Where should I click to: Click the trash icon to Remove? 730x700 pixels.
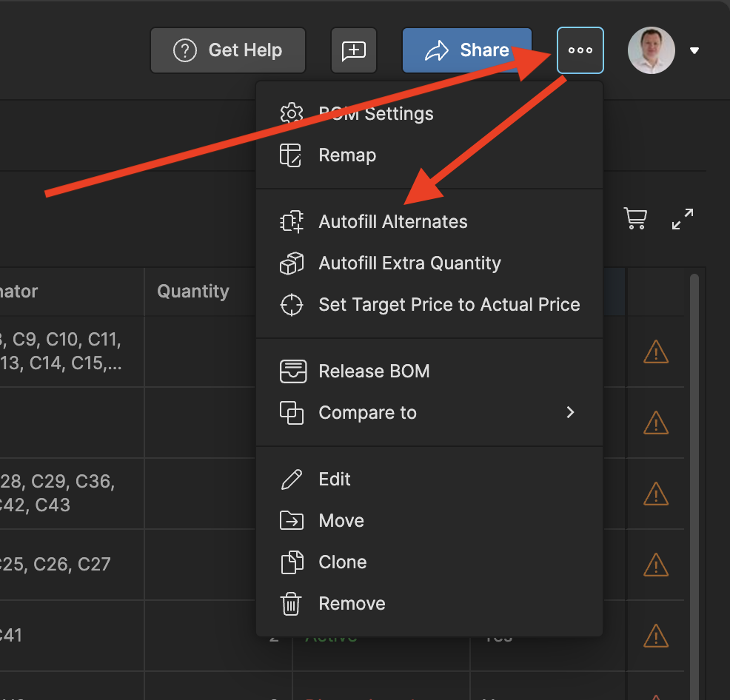tap(291, 603)
